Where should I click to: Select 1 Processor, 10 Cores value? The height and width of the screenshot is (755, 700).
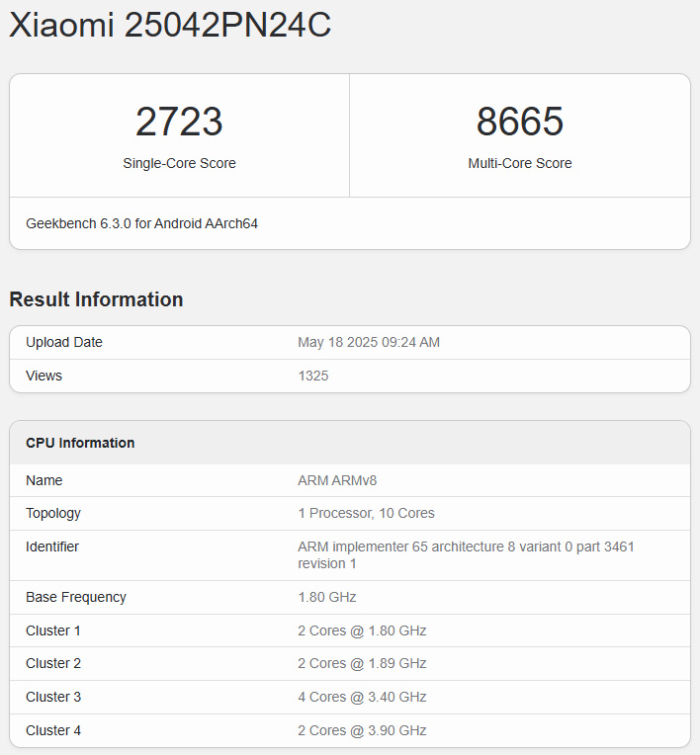point(366,513)
